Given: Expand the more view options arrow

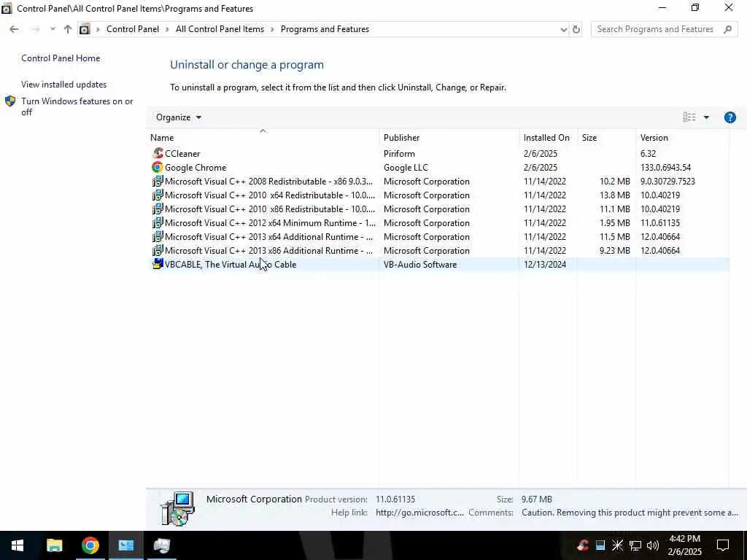Looking at the screenshot, I should click(706, 117).
